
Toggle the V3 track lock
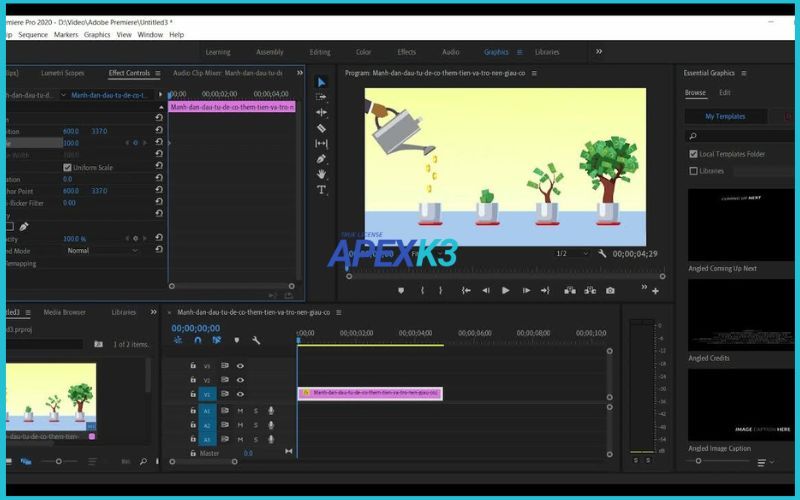pyautogui.click(x=193, y=365)
